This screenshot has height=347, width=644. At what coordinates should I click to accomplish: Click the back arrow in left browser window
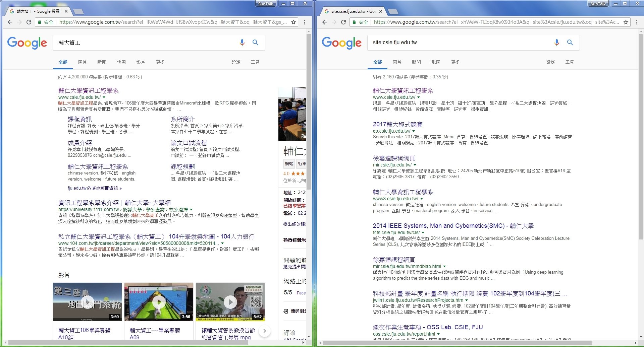[10, 22]
